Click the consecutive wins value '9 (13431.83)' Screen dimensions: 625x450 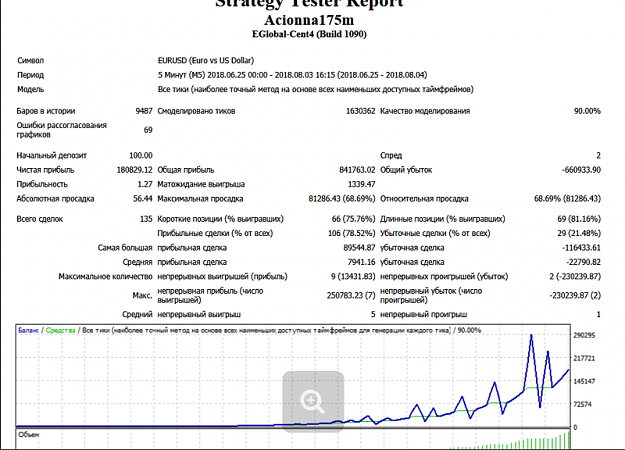pos(353,276)
